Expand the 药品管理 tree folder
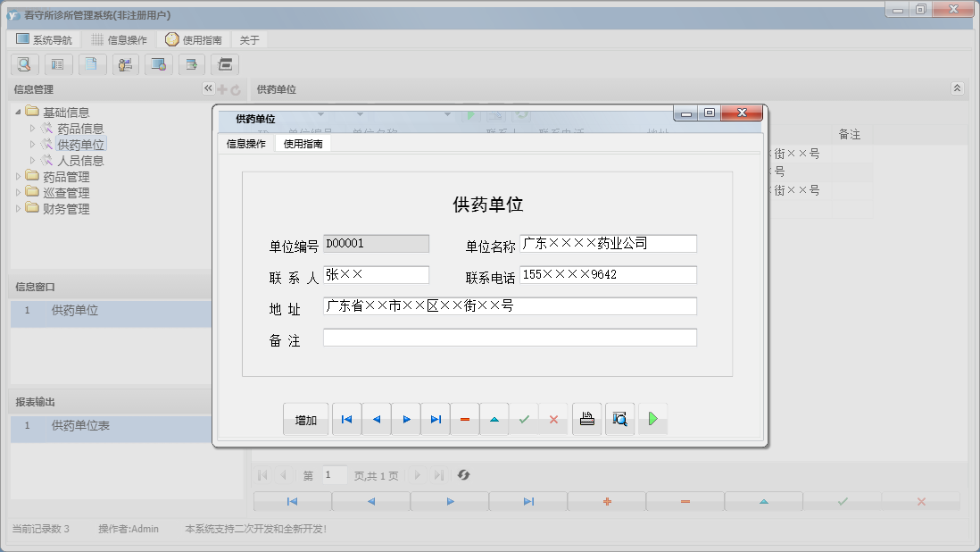Image resolution: width=980 pixels, height=552 pixels. click(x=19, y=177)
